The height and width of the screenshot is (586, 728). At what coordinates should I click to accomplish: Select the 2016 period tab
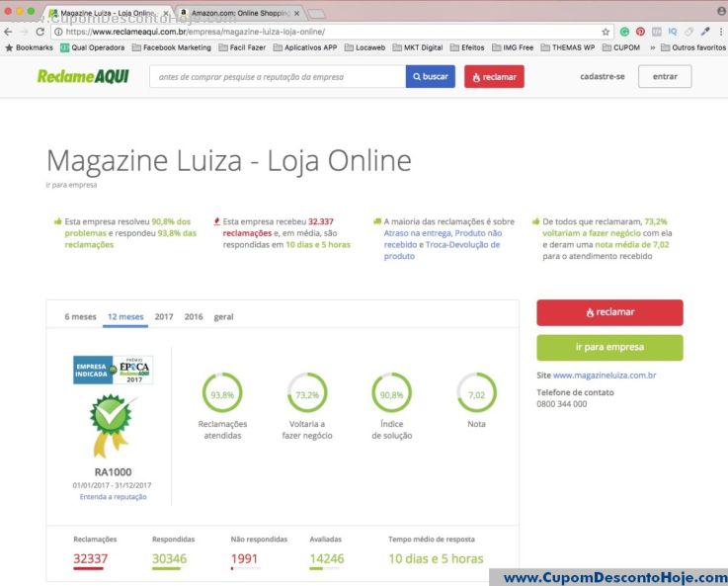pyautogui.click(x=194, y=316)
